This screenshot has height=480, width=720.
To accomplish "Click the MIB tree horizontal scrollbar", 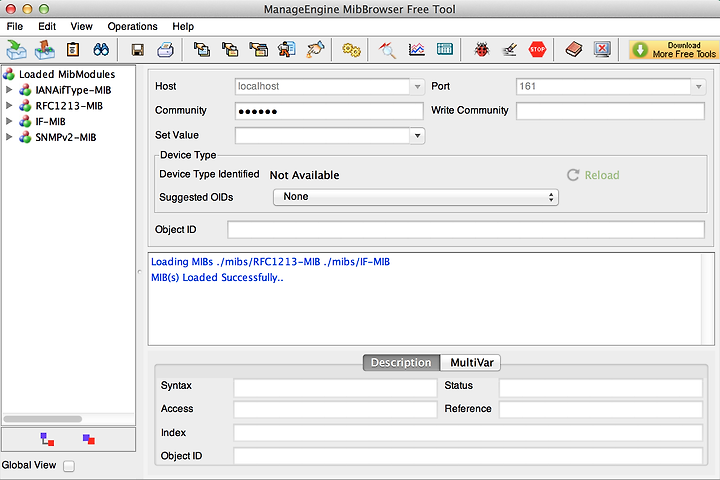I will click(43, 419).
